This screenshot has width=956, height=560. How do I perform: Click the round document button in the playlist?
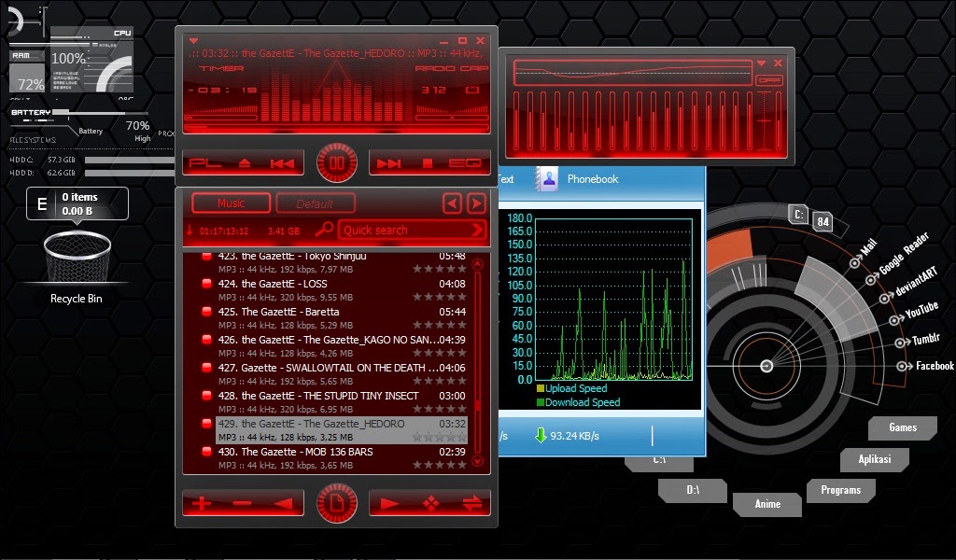tap(336, 503)
